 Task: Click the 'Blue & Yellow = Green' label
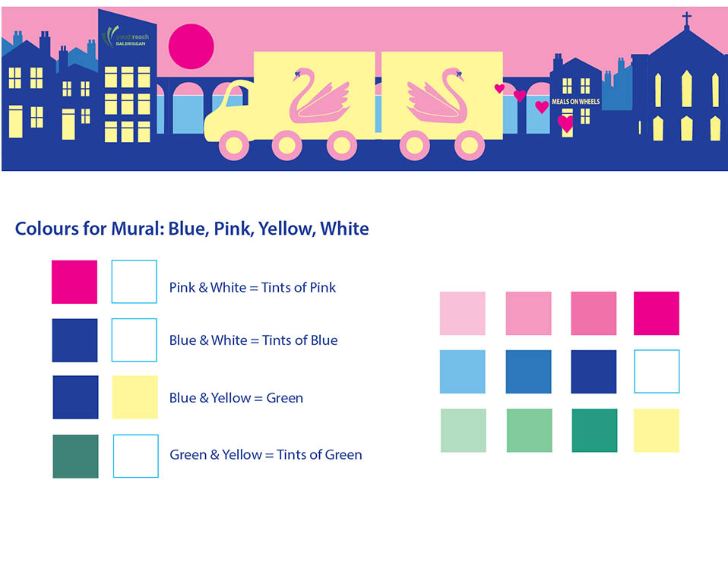coord(236,398)
